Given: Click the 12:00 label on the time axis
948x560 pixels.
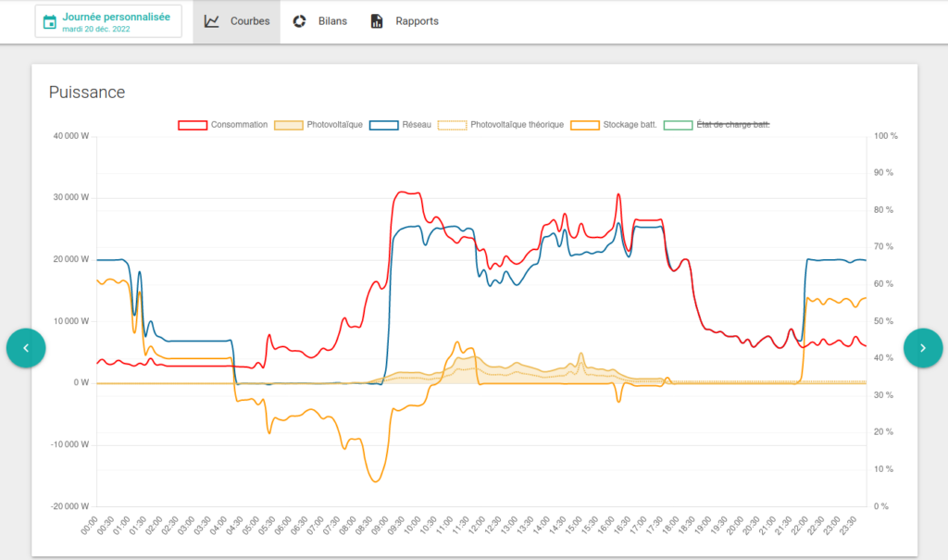Looking at the screenshot, I should [x=477, y=525].
